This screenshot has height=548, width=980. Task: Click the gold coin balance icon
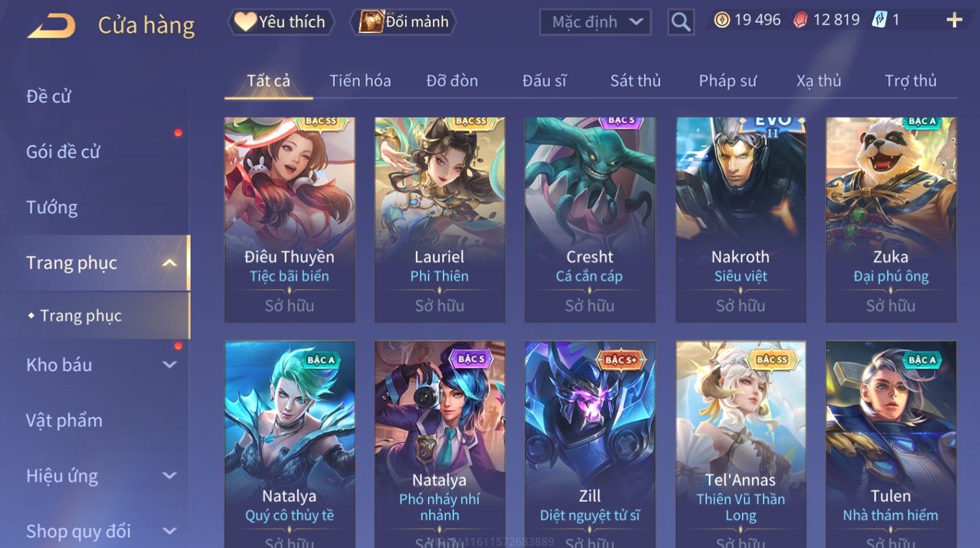click(x=722, y=20)
